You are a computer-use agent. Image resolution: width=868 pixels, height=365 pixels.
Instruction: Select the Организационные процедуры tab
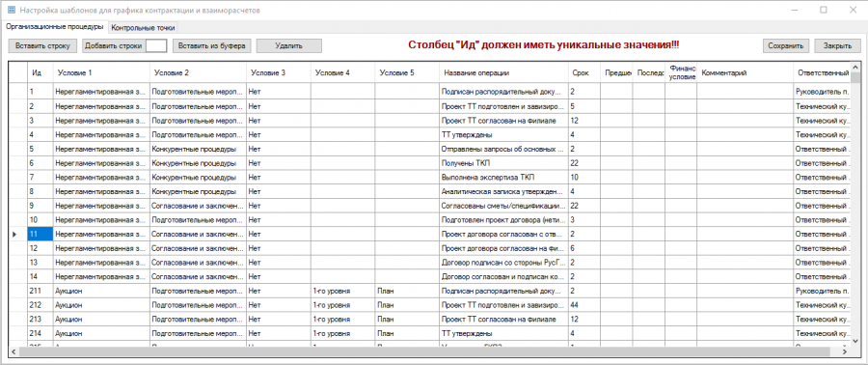pos(54,27)
